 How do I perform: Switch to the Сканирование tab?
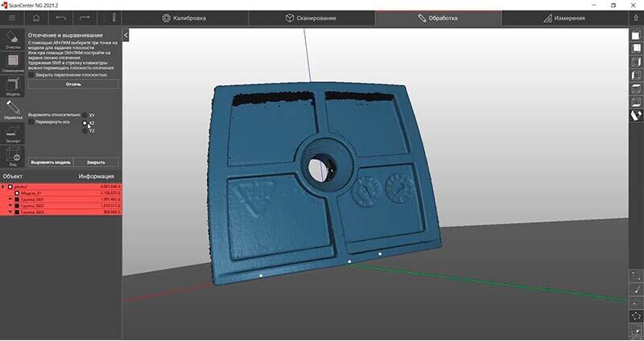point(312,18)
